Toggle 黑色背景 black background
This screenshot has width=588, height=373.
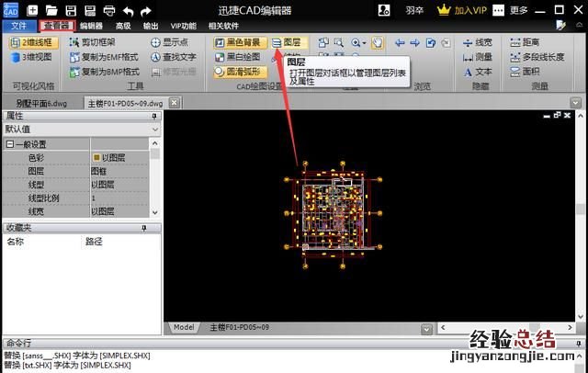coord(240,42)
